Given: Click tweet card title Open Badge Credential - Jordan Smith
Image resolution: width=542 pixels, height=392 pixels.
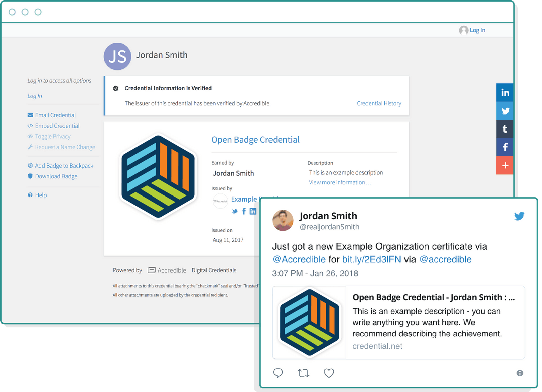Looking at the screenshot, I should (x=434, y=297).
